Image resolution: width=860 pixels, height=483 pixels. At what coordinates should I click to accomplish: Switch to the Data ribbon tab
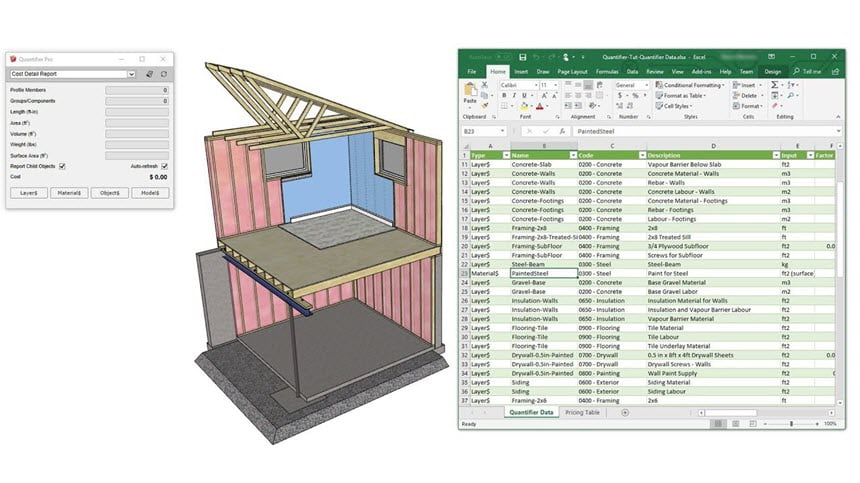(632, 72)
